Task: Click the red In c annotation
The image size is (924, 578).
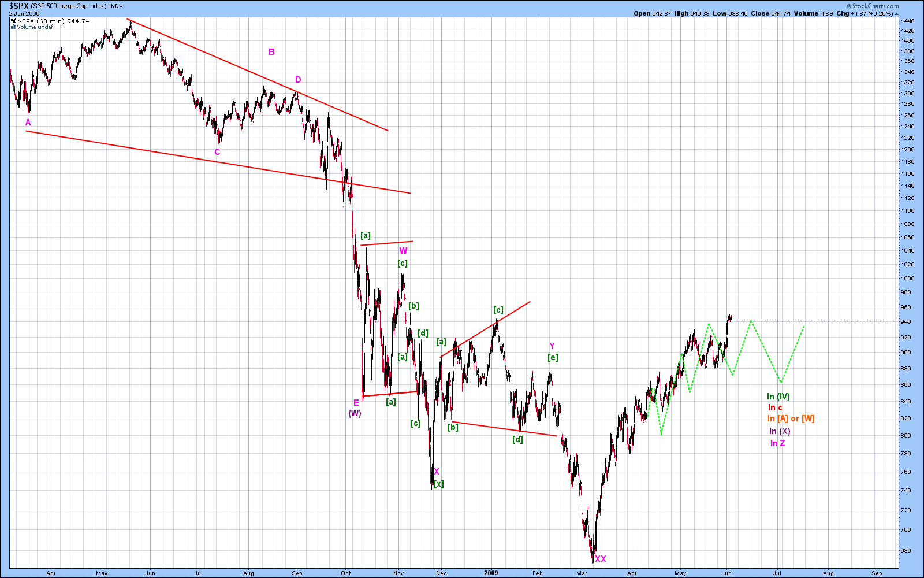Action: point(775,407)
